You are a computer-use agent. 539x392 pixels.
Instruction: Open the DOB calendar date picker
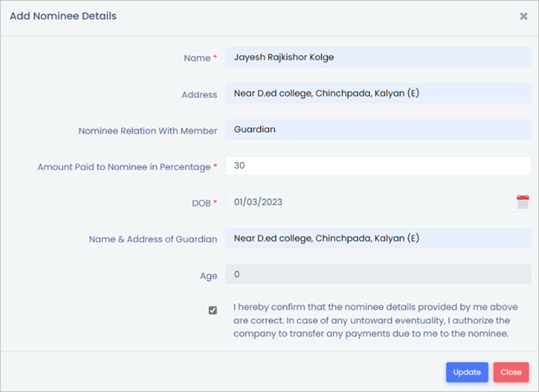[523, 202]
